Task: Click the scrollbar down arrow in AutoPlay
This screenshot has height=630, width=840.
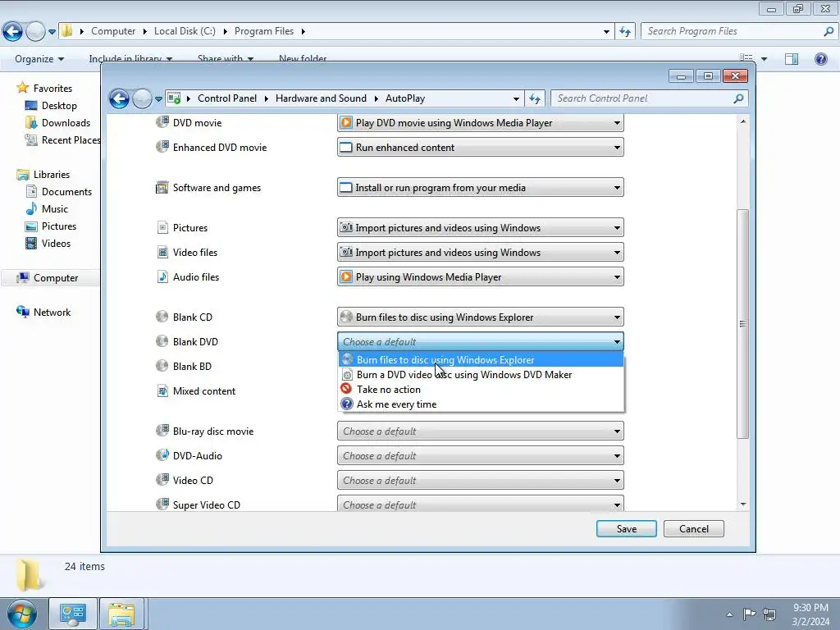Action: point(742,504)
